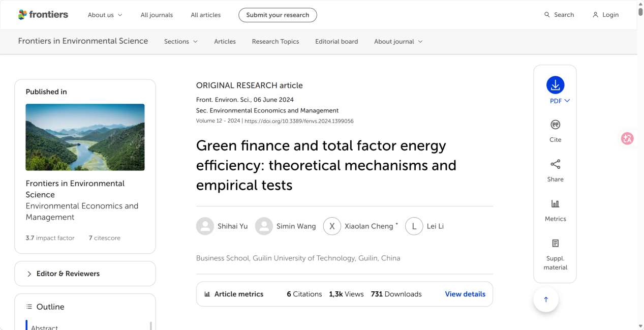Click the pink translate extension icon
644x330 pixels.
[x=627, y=138]
